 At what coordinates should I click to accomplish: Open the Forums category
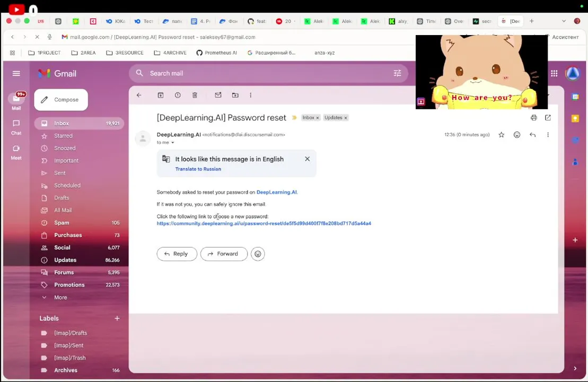pos(79,272)
